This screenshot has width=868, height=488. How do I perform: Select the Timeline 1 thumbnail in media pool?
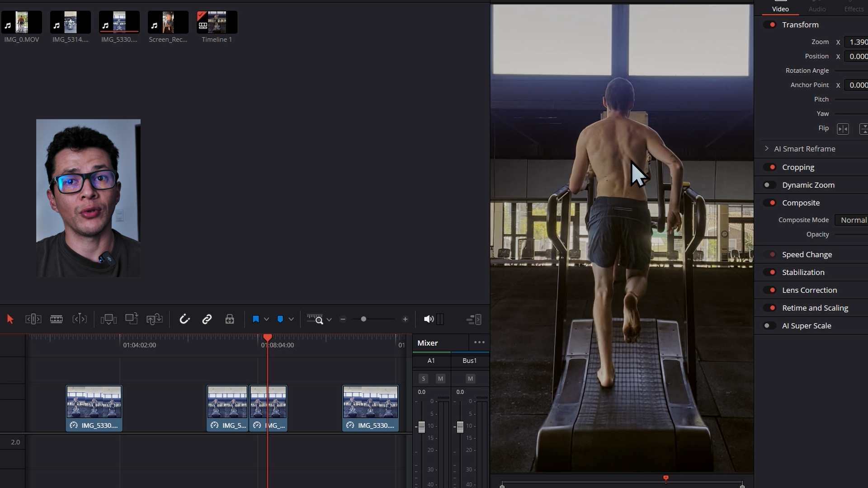pos(217,23)
